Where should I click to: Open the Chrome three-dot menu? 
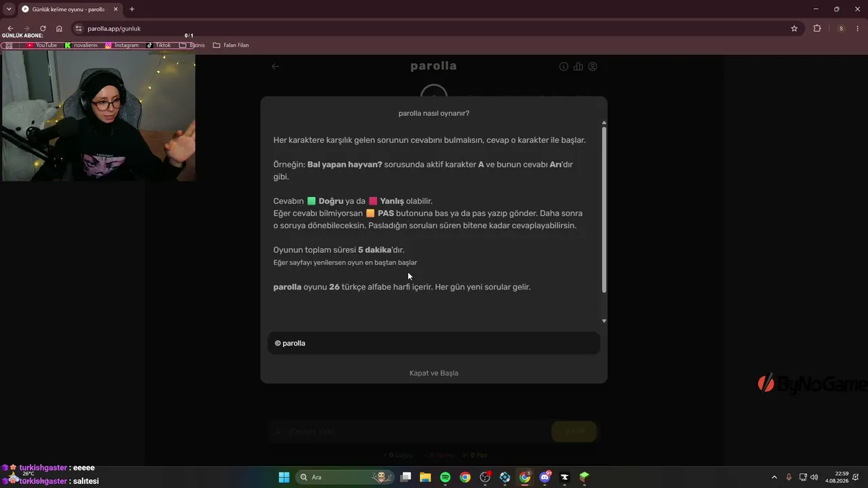[x=858, y=28]
